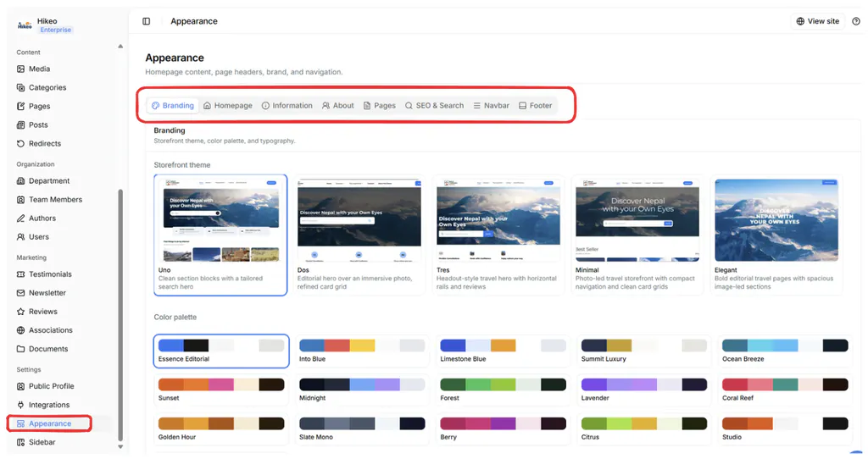Screen dimensions: 868x459
Task: Choose the Citrus color palette
Action: pos(644,429)
